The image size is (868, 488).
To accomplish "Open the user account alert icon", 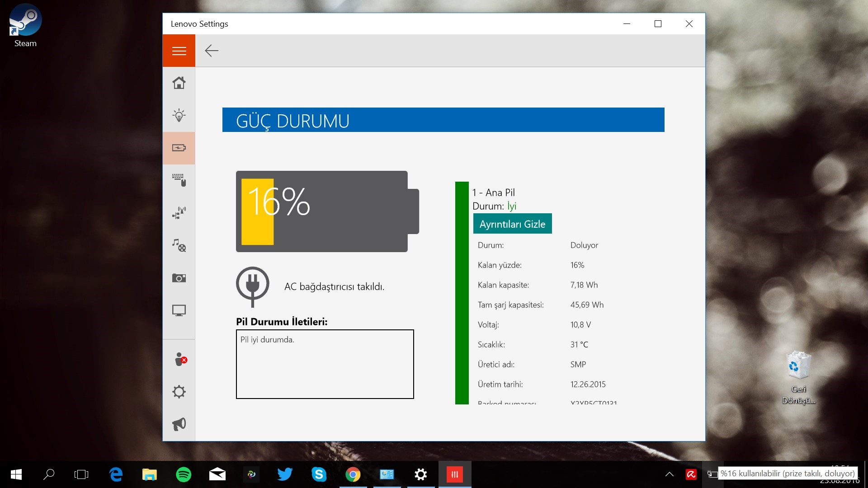I will tap(180, 359).
